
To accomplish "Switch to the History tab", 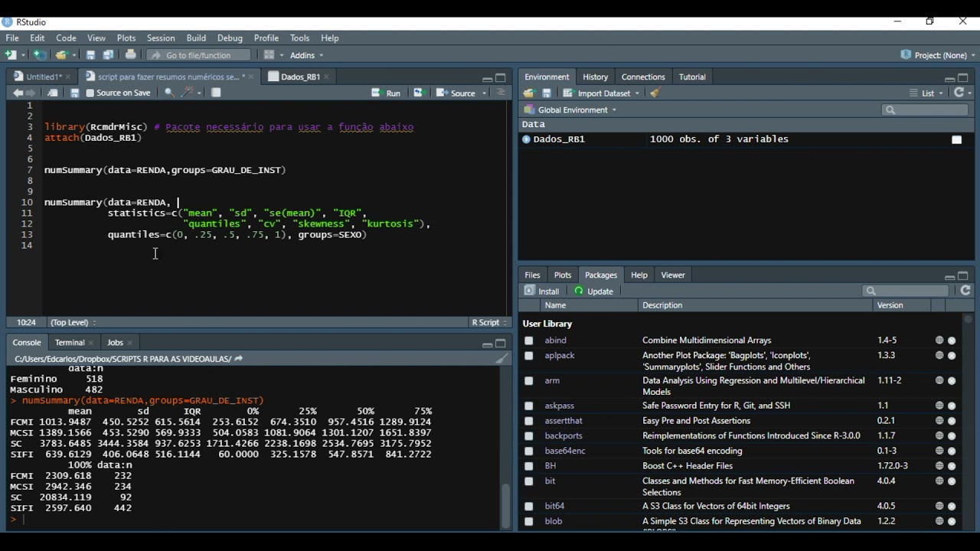I will (595, 77).
